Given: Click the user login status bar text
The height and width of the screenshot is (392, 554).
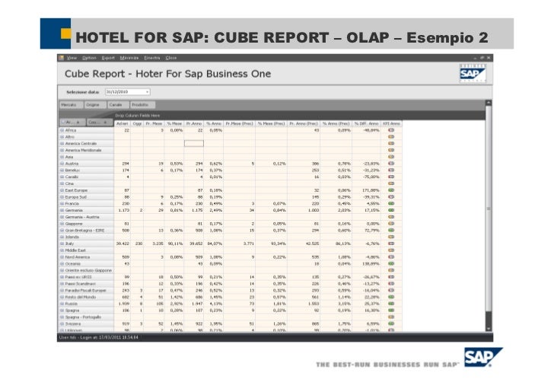Looking at the screenshot, I should point(99,337).
